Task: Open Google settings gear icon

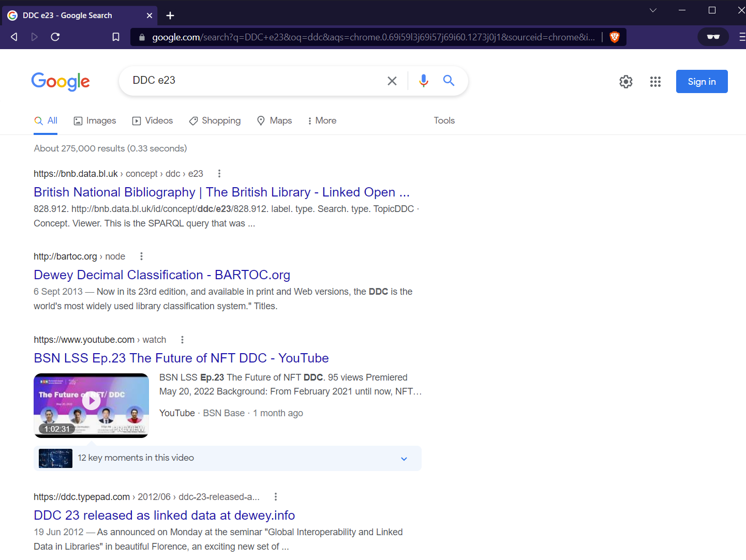Action: (626, 82)
